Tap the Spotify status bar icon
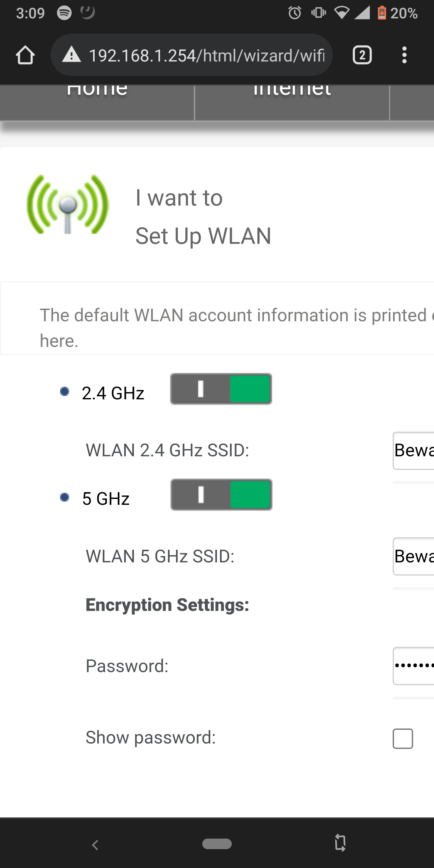Viewport: 434px width, 868px height. [64, 13]
